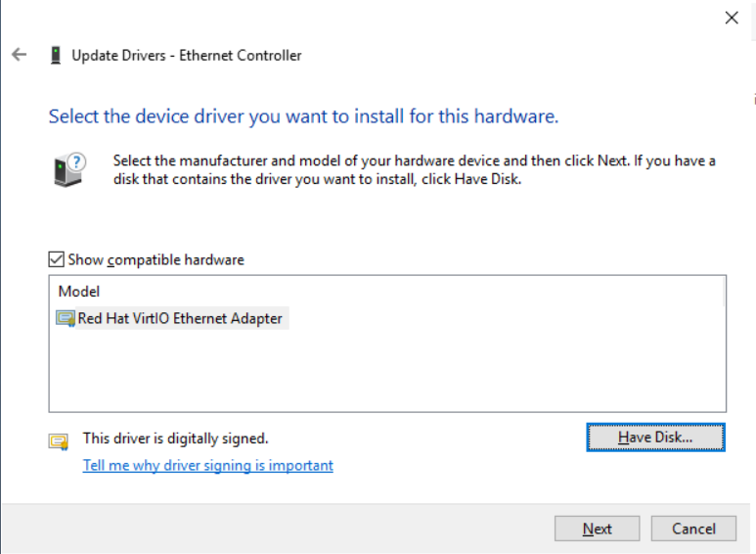Click the Update Drivers - Ethernet Controller title text
756x554 pixels.
(x=187, y=56)
